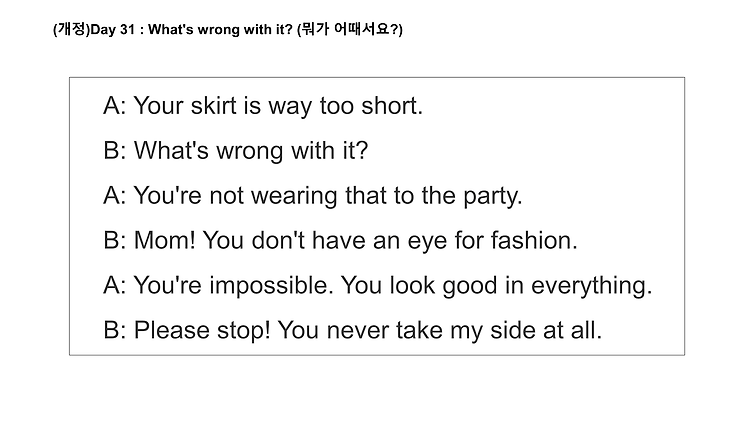750x421 pixels.
Task: Click the '(개정)' prefix in the title
Action: pos(71,30)
